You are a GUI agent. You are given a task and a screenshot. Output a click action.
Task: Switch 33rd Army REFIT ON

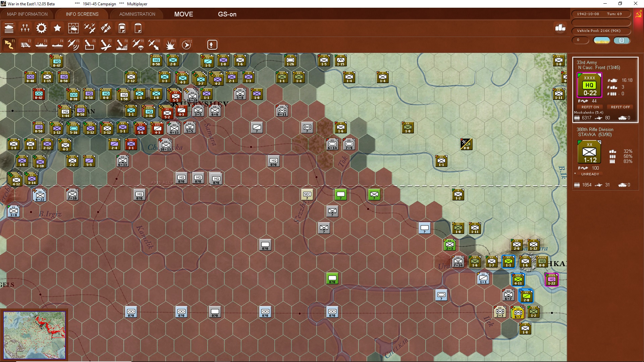coord(590,107)
